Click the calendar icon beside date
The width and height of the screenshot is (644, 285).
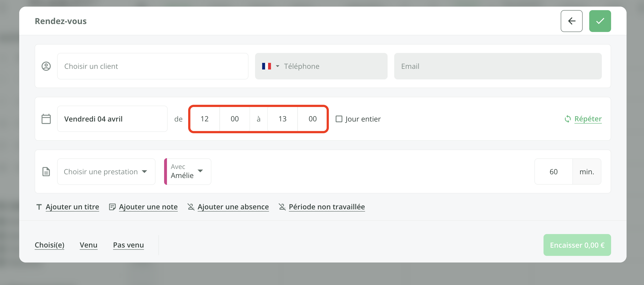46,119
